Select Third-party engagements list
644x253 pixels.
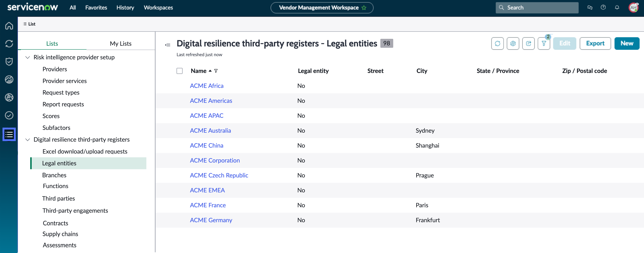75,211
